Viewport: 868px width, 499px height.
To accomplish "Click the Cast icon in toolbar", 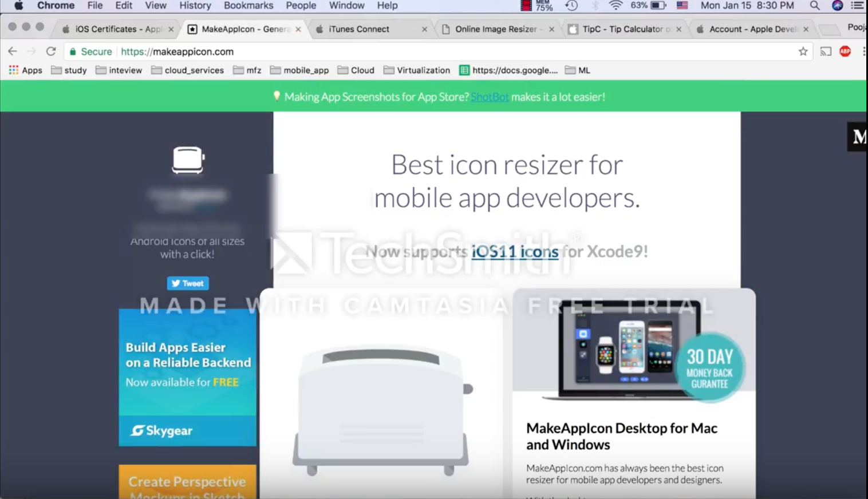I will pos(826,52).
